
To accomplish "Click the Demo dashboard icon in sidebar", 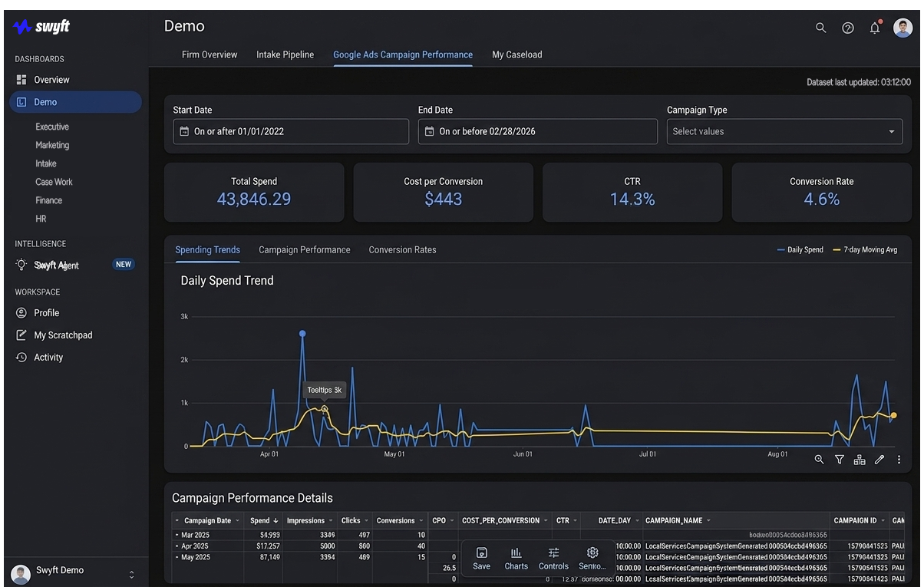I will click(x=21, y=102).
